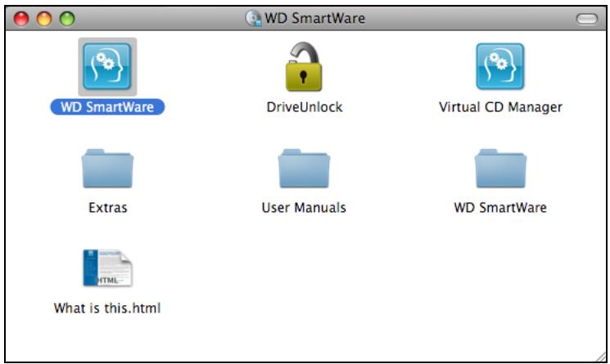This screenshot has width=610, height=364.
Task: Toggle the toolbar pill button in title bar
Action: click(586, 19)
